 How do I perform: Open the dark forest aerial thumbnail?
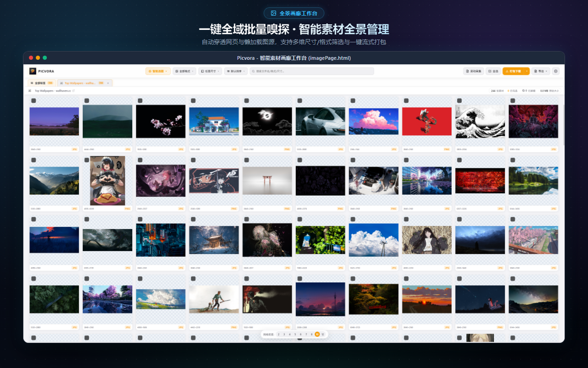point(54,299)
